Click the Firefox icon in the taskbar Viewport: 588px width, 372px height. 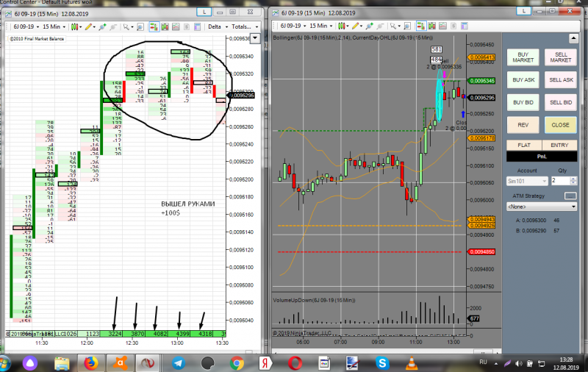point(90,363)
